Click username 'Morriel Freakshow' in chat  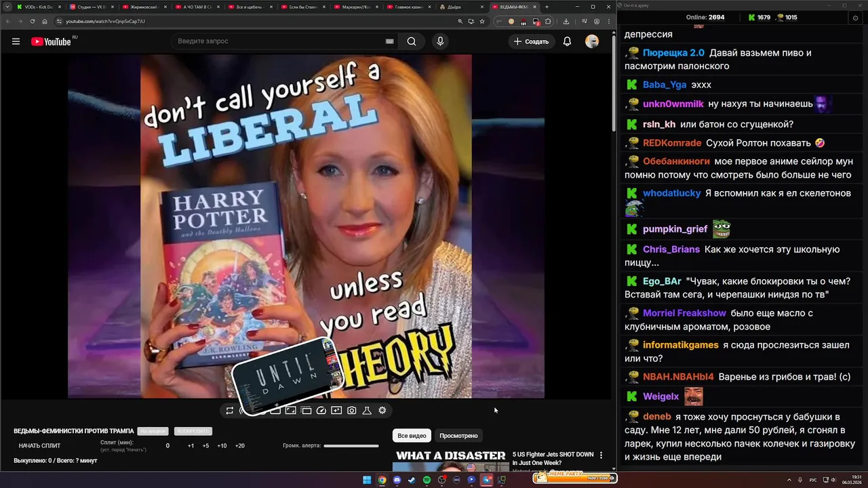pyautogui.click(x=684, y=313)
